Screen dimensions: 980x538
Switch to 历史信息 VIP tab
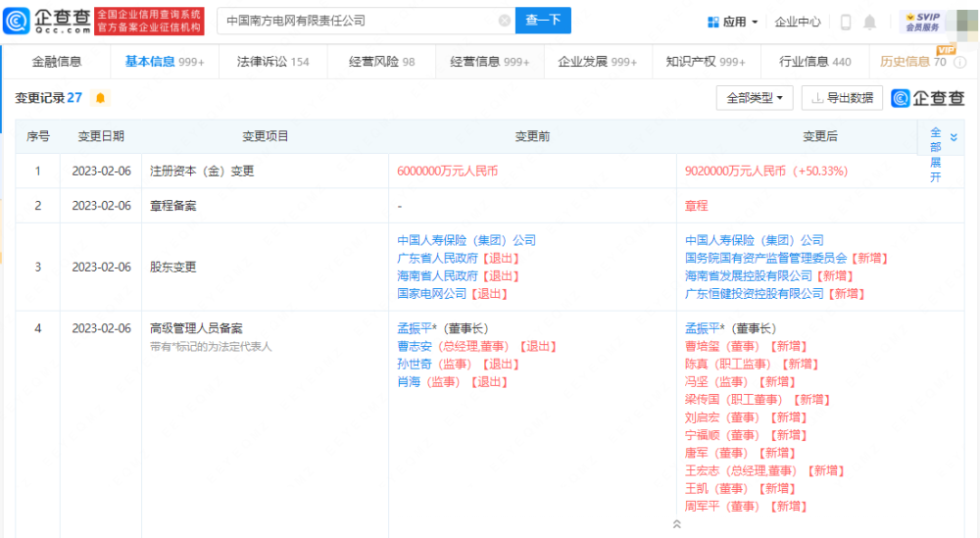(912, 61)
